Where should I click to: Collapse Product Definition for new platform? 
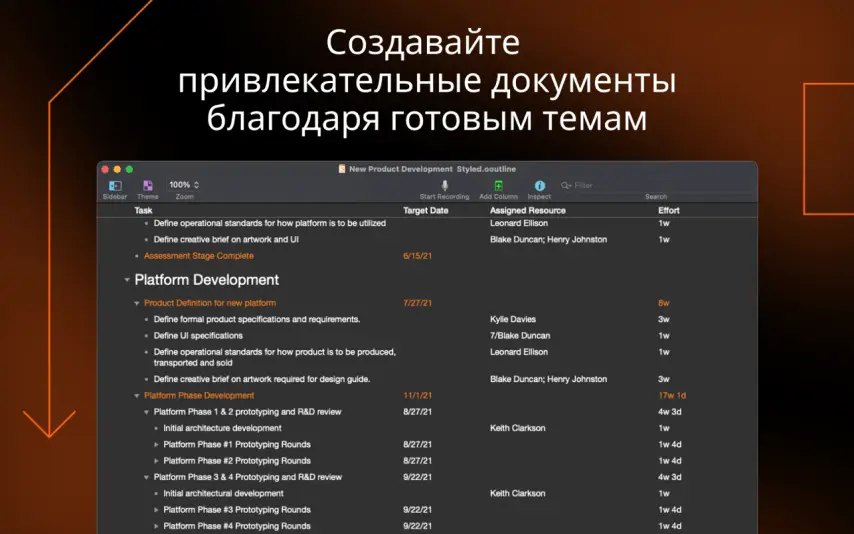[137, 303]
